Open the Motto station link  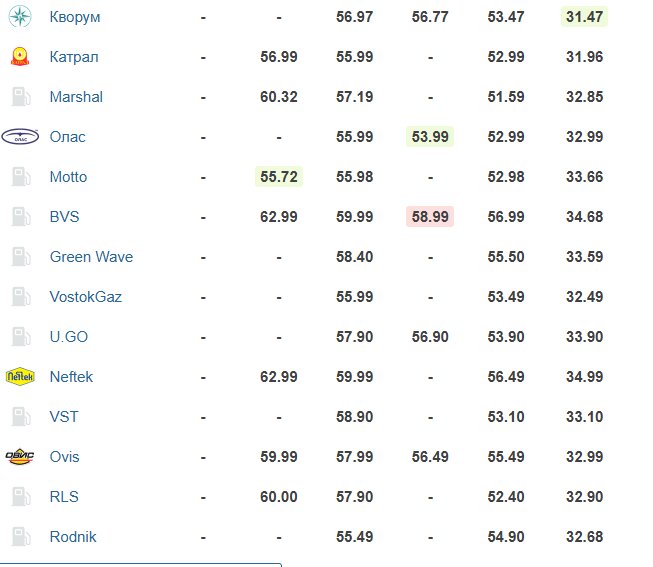[68, 177]
